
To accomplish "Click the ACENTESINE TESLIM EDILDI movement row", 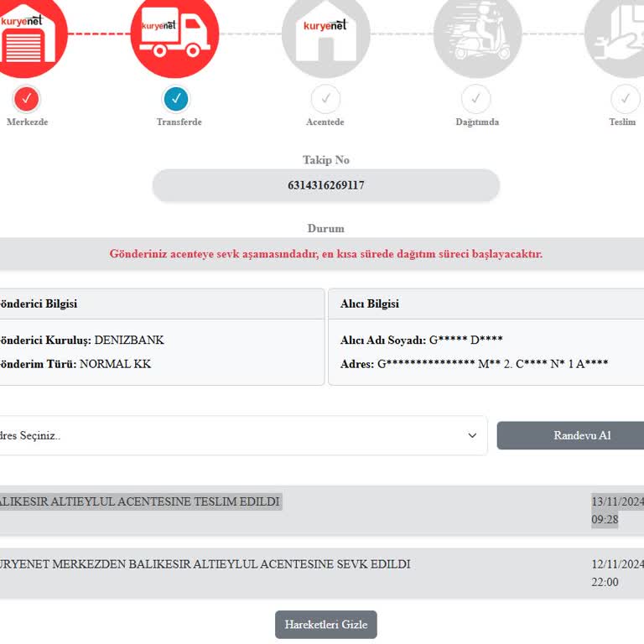I will [x=322, y=511].
